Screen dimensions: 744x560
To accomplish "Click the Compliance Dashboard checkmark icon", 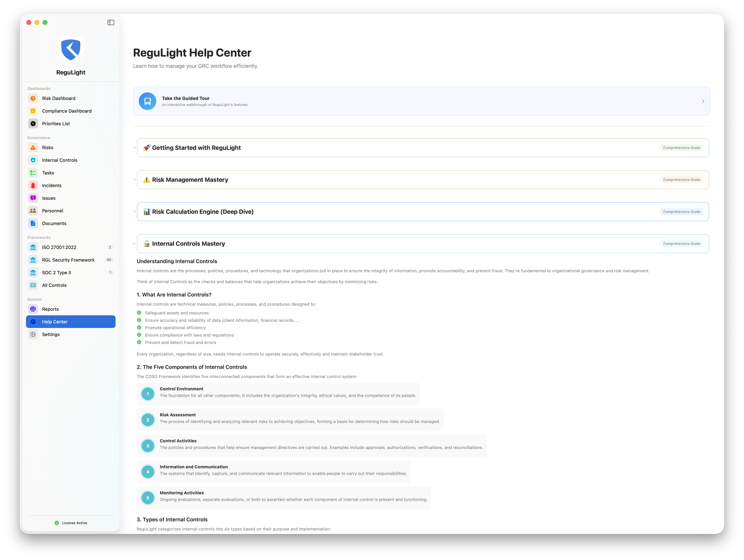I will (x=33, y=111).
